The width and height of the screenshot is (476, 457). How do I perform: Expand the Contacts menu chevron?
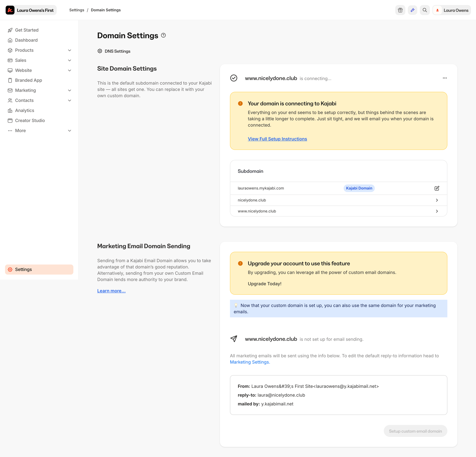69,100
